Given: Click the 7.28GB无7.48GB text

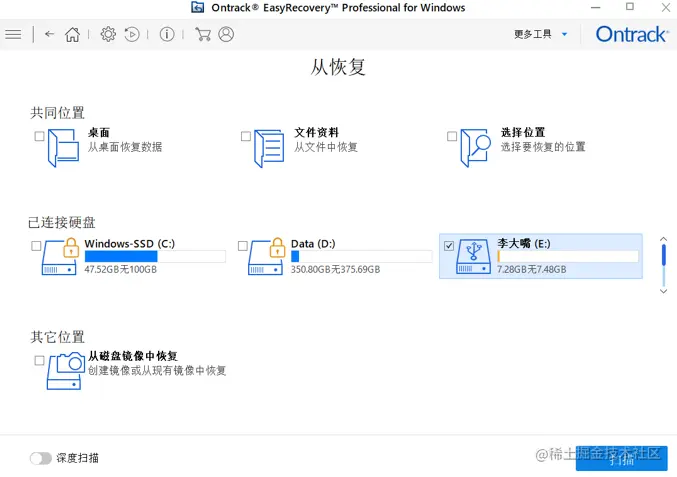Looking at the screenshot, I should point(531,270).
